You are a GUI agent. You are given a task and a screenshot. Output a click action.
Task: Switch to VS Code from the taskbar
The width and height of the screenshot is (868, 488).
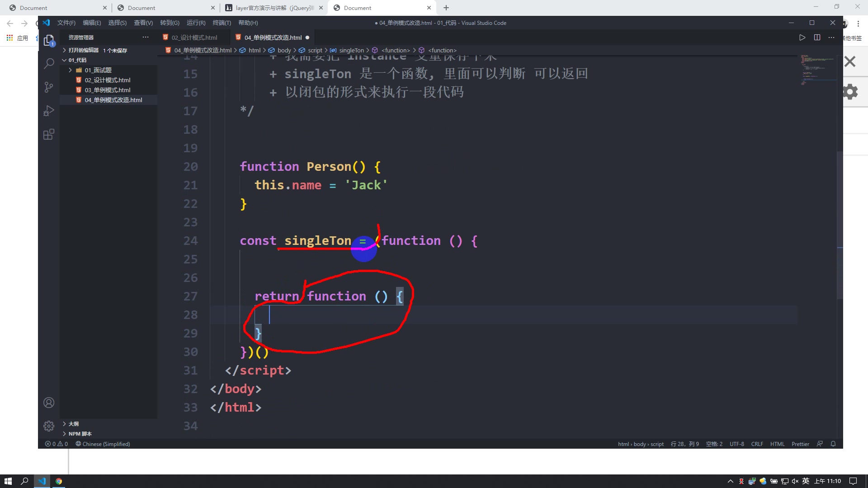(42, 481)
